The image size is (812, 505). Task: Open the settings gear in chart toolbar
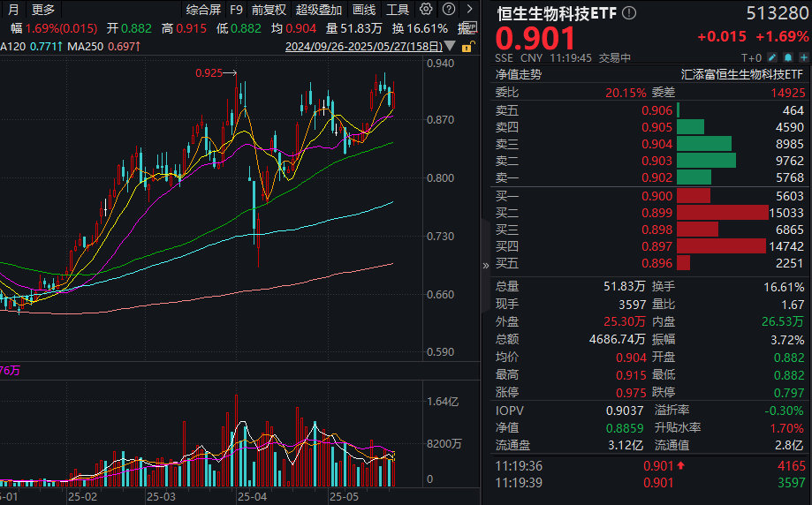[x=427, y=10]
